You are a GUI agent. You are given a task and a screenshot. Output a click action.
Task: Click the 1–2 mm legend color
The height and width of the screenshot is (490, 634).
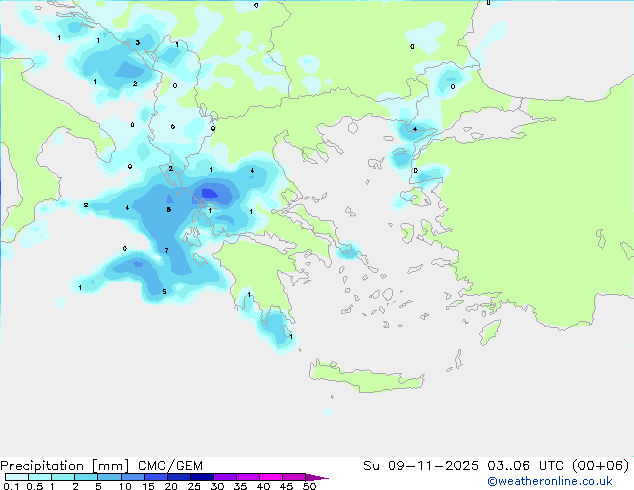tap(63, 477)
